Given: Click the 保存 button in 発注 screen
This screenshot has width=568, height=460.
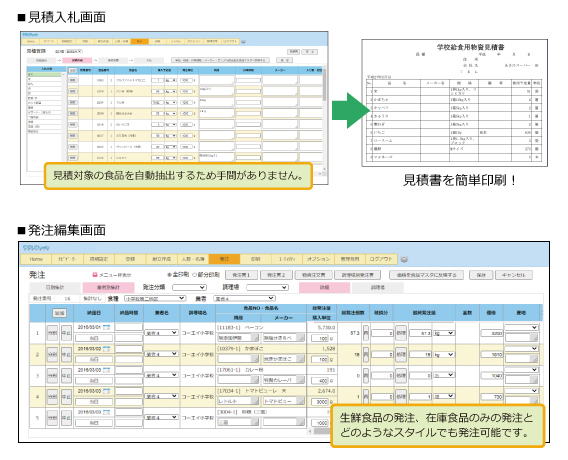Looking at the screenshot, I should pyautogui.click(x=481, y=275).
